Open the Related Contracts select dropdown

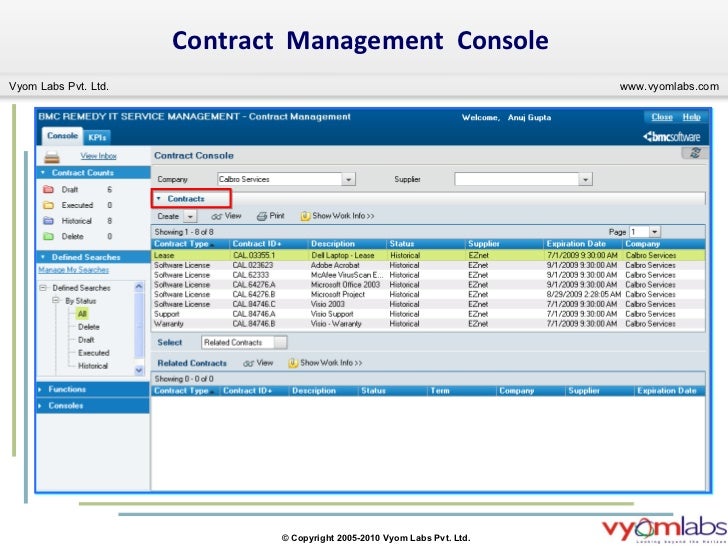(x=280, y=343)
